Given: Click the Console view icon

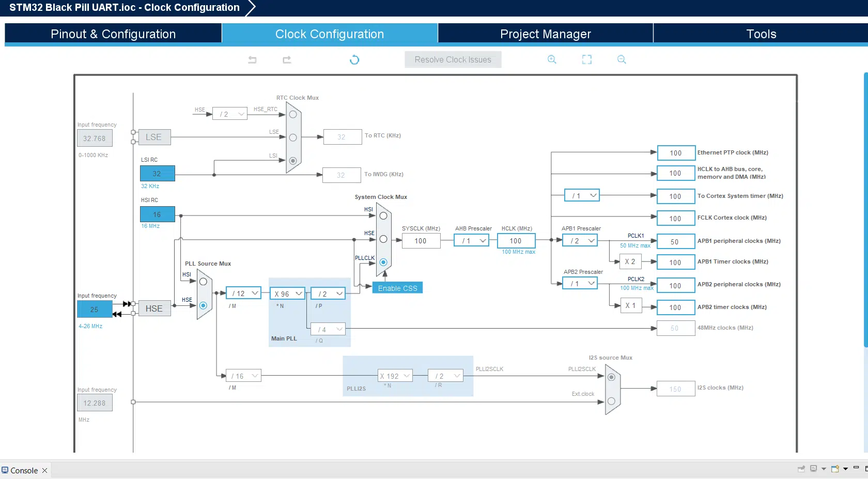Looking at the screenshot, I should coord(5,470).
